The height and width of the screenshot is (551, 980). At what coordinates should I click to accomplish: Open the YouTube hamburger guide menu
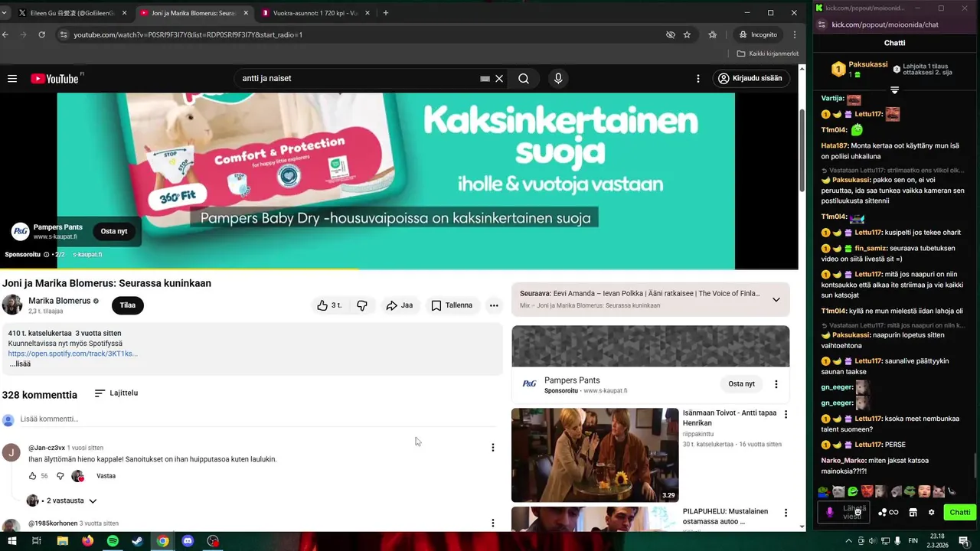pos(12,78)
